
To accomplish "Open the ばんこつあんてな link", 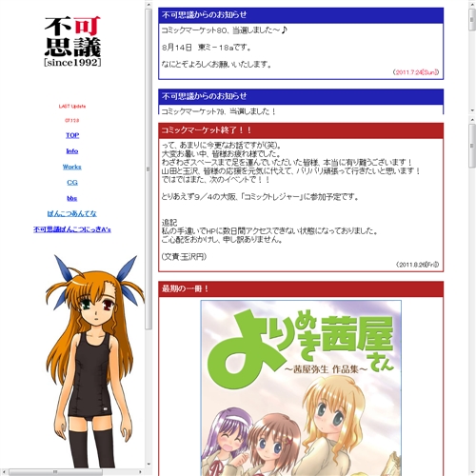I will 72,213.
